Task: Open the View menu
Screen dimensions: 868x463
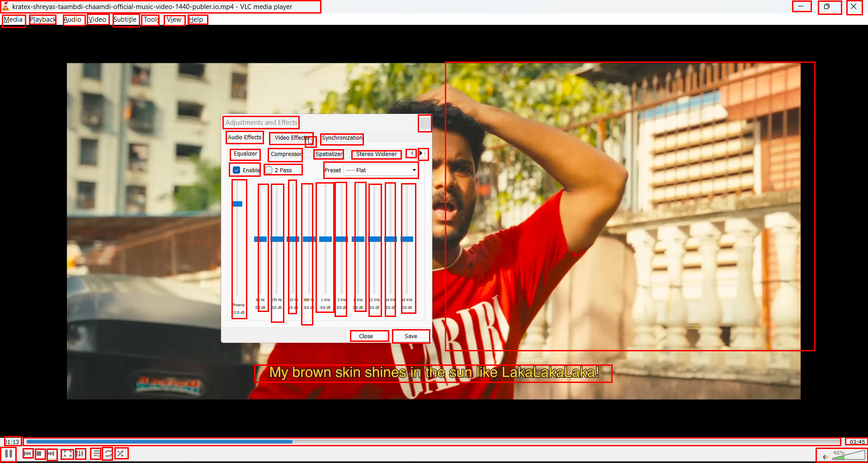Action: tap(174, 19)
